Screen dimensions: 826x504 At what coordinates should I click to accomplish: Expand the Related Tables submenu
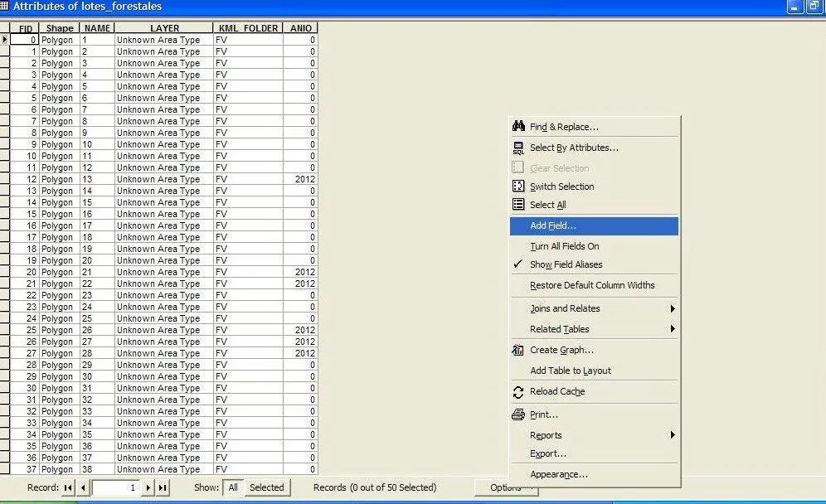tap(673, 329)
